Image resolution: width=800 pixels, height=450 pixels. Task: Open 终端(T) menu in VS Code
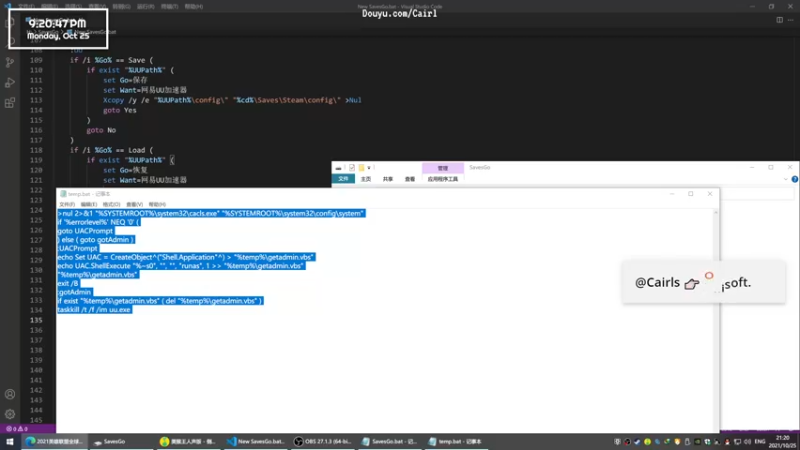click(x=169, y=7)
